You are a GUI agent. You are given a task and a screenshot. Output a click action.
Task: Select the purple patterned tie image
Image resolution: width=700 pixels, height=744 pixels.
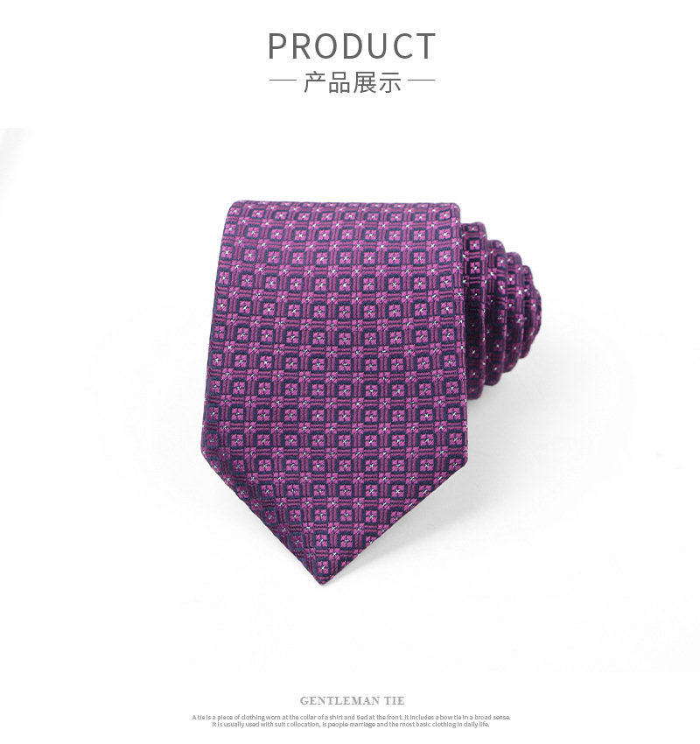coord(370,392)
